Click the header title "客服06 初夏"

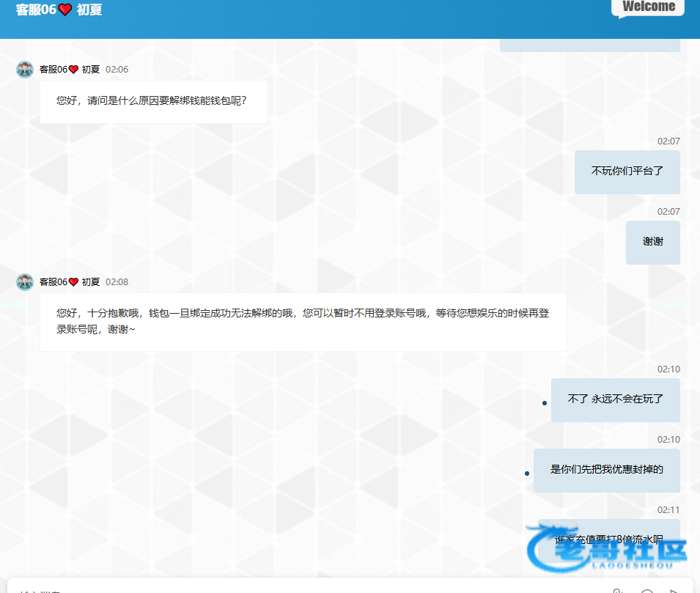pyautogui.click(x=59, y=10)
